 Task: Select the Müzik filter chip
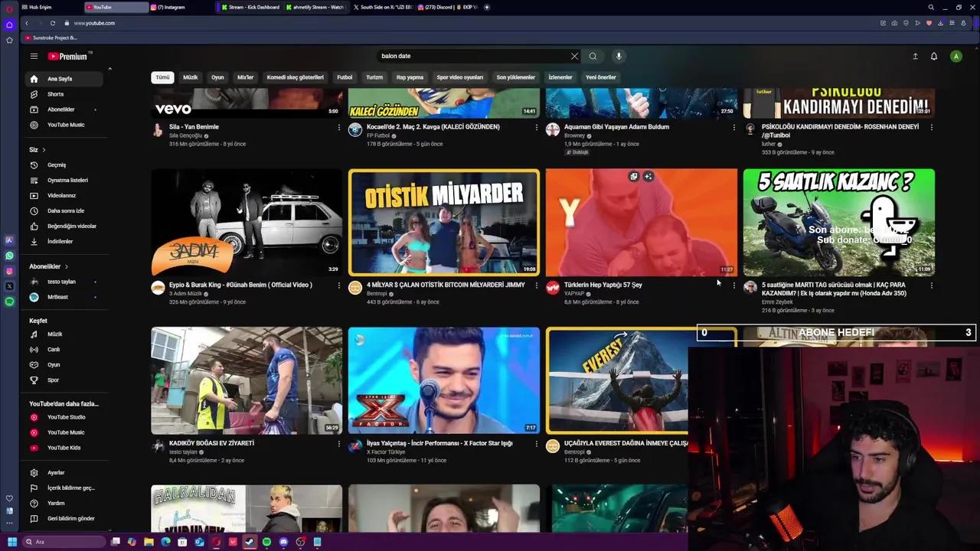[x=190, y=77]
